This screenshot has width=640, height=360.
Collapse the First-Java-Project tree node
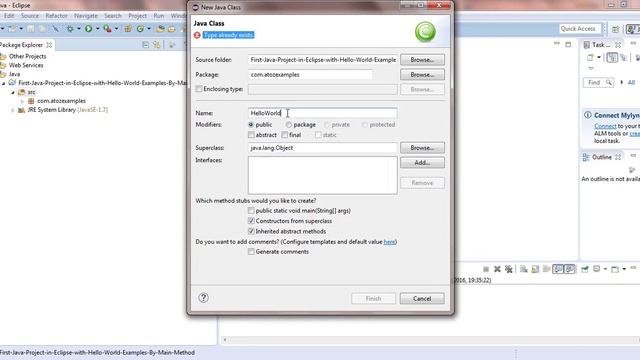(x=4, y=83)
